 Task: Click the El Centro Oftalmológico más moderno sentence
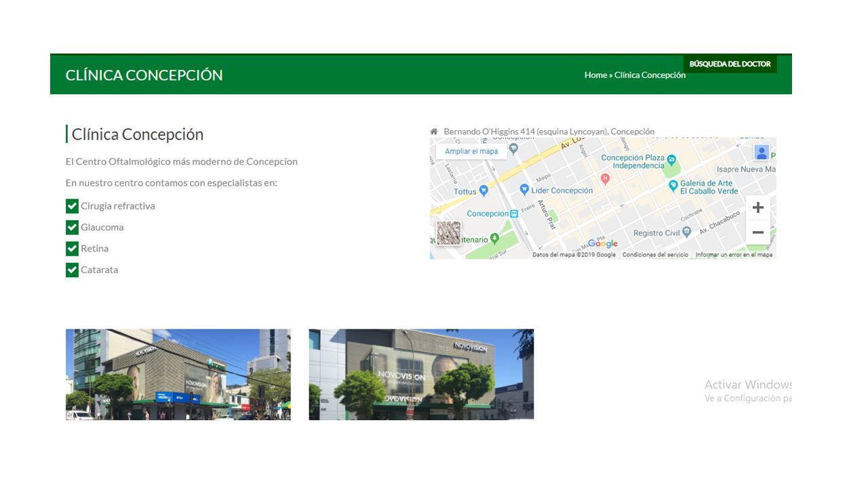pyautogui.click(x=182, y=162)
